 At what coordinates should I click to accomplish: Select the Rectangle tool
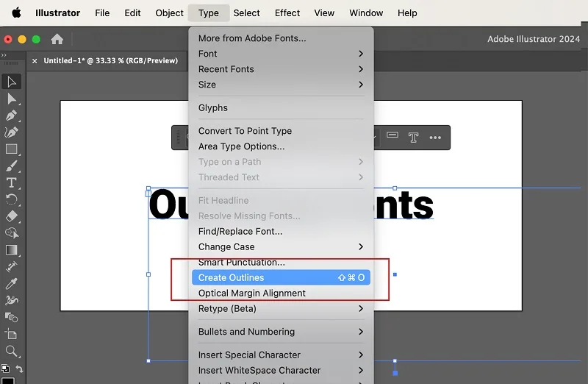12,149
